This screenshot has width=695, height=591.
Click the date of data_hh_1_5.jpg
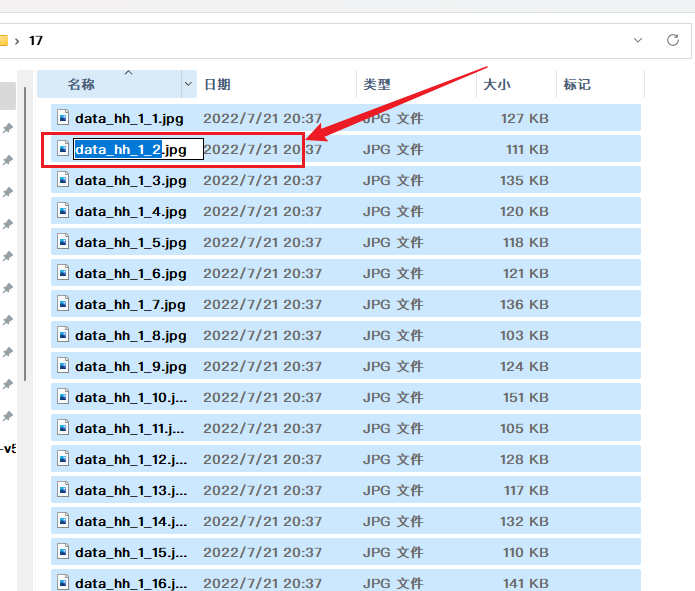pyautogui.click(x=262, y=243)
